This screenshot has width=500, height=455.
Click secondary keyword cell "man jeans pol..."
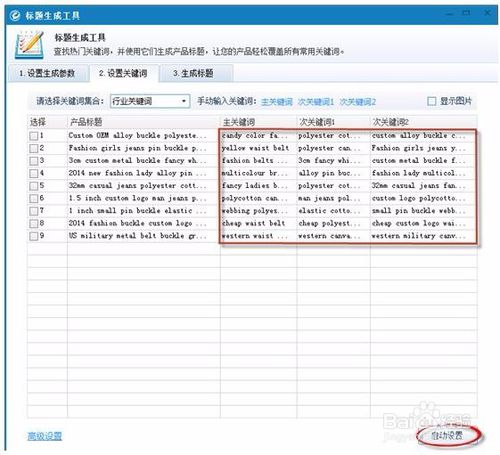[329, 199]
